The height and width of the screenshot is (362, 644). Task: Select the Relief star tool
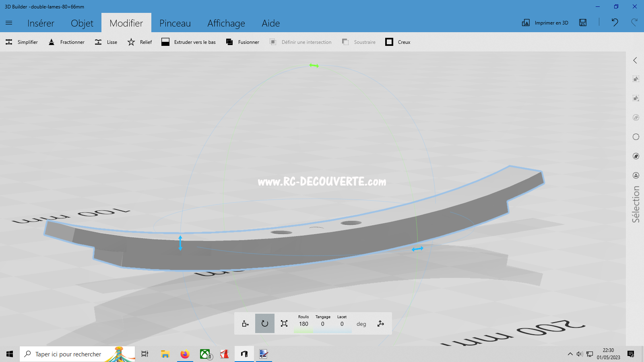click(140, 42)
